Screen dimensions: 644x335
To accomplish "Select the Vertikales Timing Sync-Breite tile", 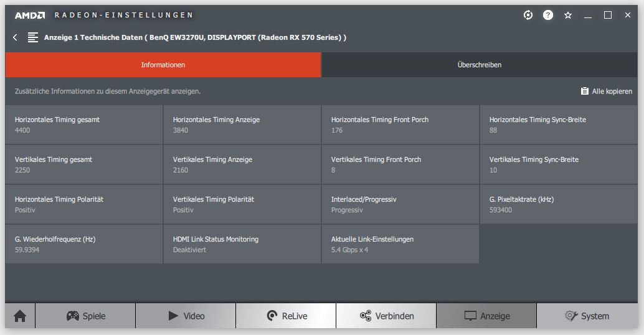I will [x=559, y=164].
